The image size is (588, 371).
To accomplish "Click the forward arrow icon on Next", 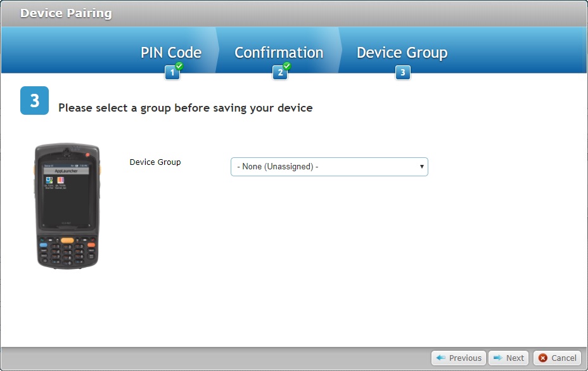I will [x=497, y=358].
